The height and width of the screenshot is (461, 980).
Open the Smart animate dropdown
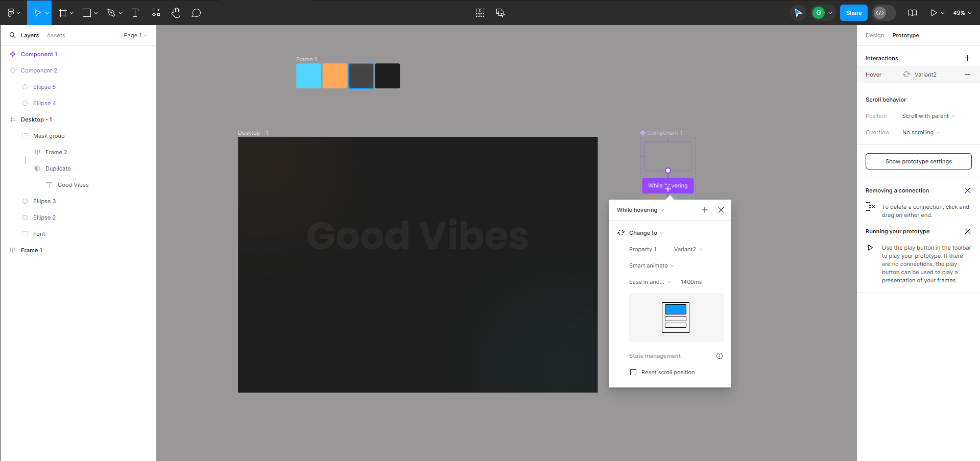click(x=651, y=265)
